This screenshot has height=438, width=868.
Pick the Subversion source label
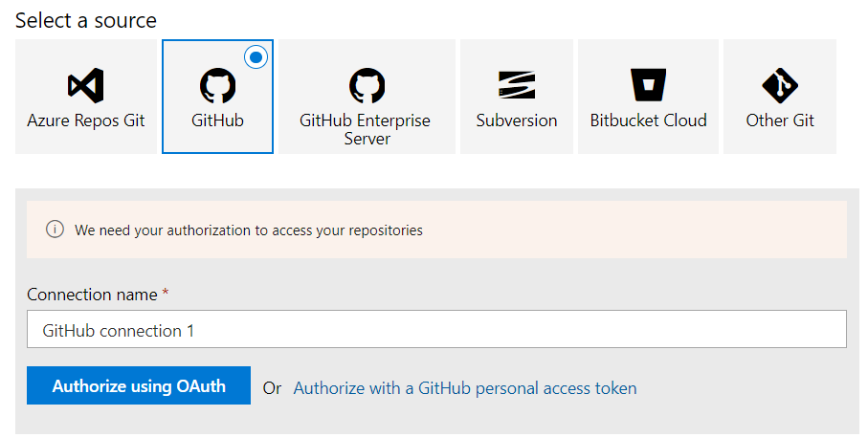pos(517,120)
